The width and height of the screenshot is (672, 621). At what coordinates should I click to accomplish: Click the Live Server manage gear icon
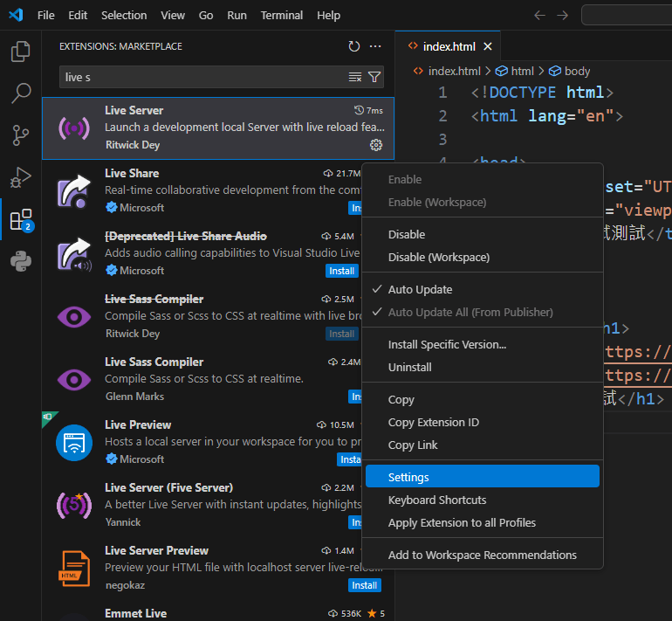(376, 145)
